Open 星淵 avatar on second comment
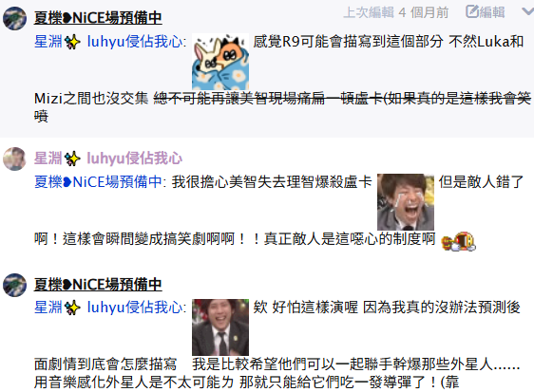The image size is (534, 392). tap(14, 159)
